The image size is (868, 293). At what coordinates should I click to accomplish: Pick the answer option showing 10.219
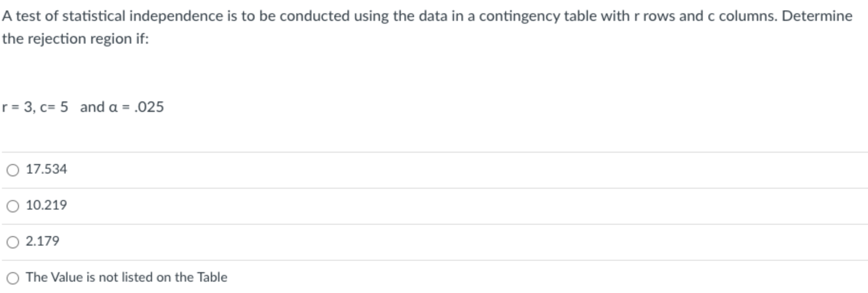pyautogui.click(x=47, y=205)
